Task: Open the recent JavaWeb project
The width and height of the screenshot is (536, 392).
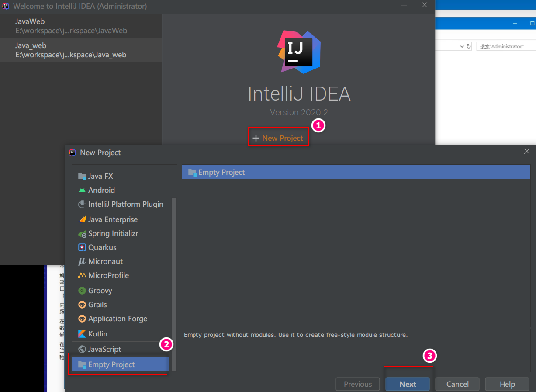Action: click(81, 26)
